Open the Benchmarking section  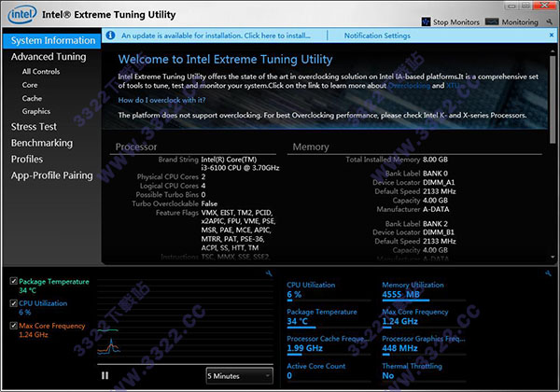(42, 143)
